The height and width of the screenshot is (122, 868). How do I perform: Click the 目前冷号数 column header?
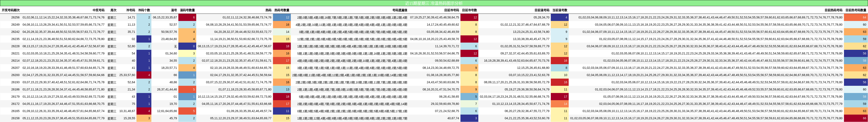click(x=469, y=10)
